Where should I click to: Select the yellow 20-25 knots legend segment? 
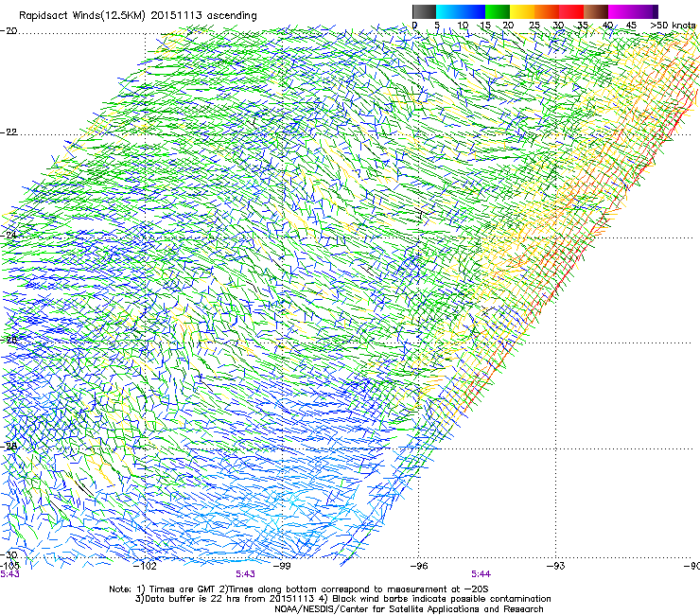[x=522, y=11]
